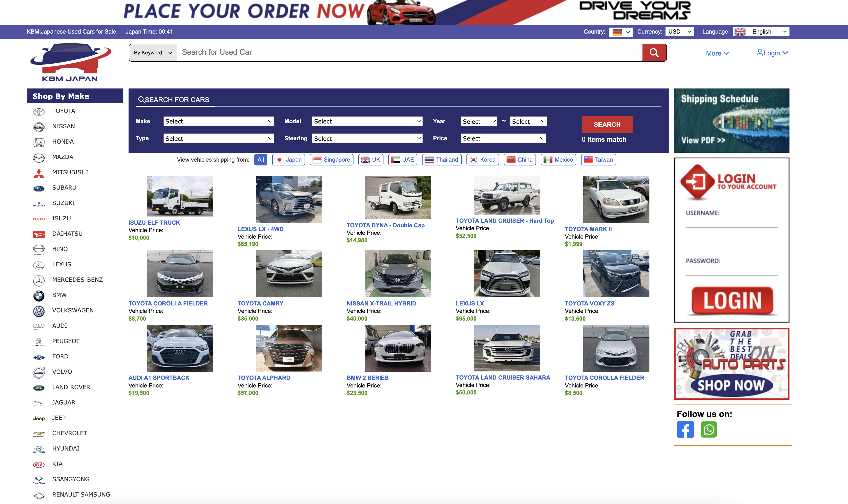Viewport: 848px width, 504px height.
Task: Click the Volkswagen logo icon
Action: point(39,311)
